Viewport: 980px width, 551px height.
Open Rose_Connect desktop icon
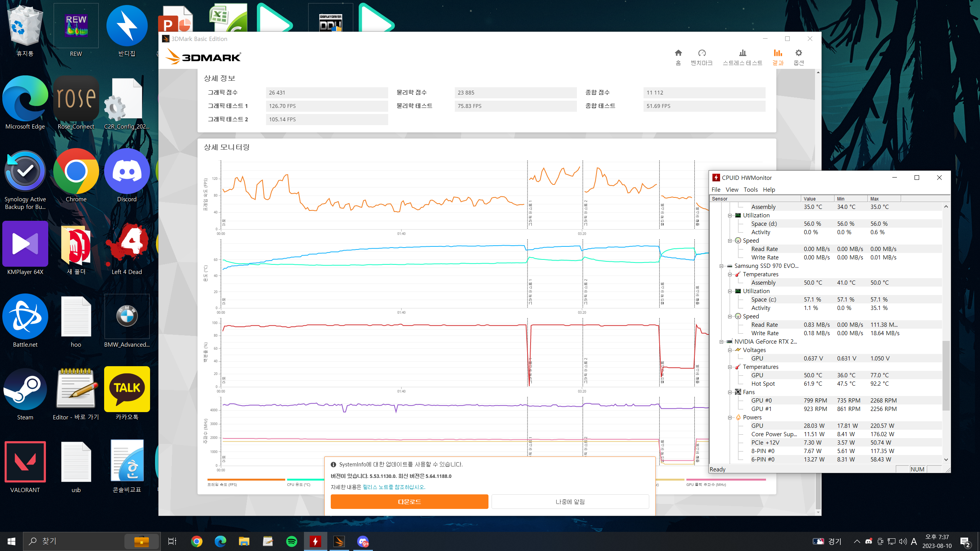(76, 103)
